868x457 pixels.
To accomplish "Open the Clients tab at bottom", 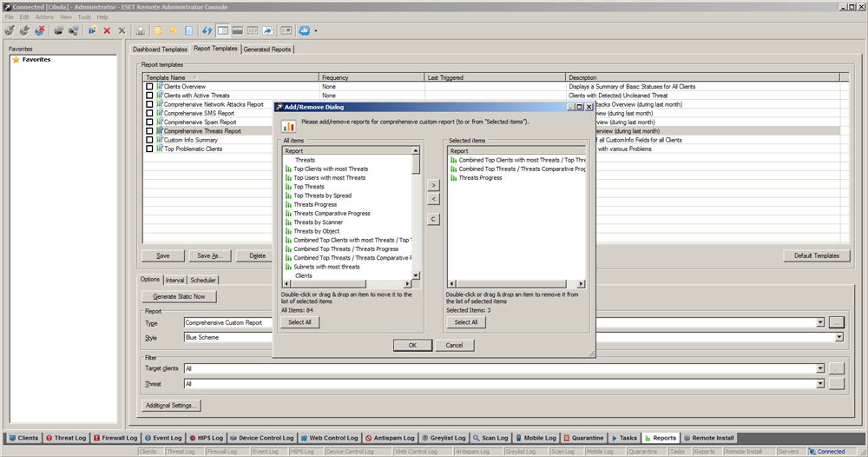I will coord(23,438).
